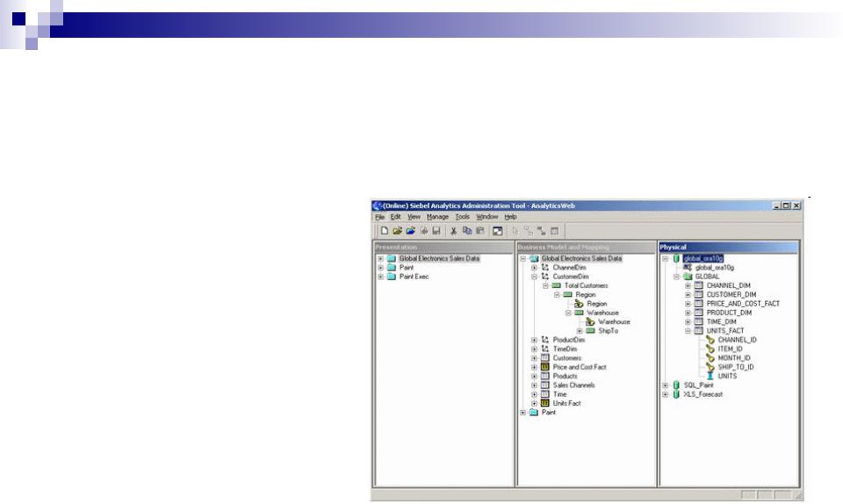Open the Tools menu
The width and height of the screenshot is (843, 504).
tap(463, 217)
